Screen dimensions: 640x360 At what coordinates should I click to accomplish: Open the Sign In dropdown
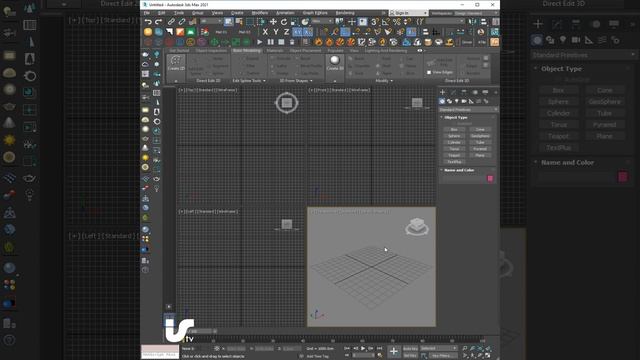pos(408,13)
